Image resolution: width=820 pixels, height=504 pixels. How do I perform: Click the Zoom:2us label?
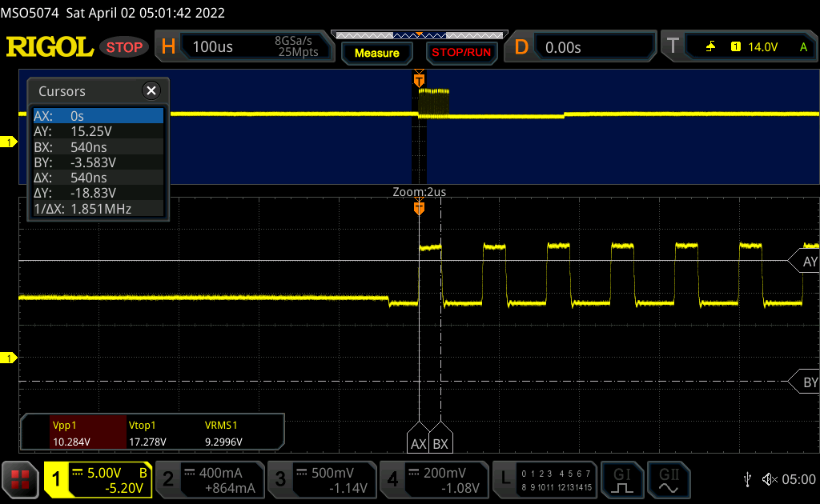(420, 192)
